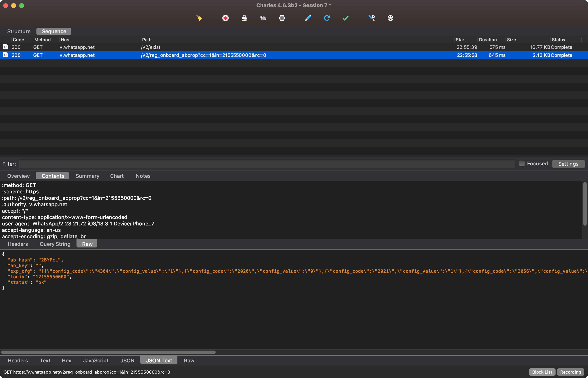The height and width of the screenshot is (378, 588).
Task: Click the vertical scrollbar of request pane
Action: (585, 204)
